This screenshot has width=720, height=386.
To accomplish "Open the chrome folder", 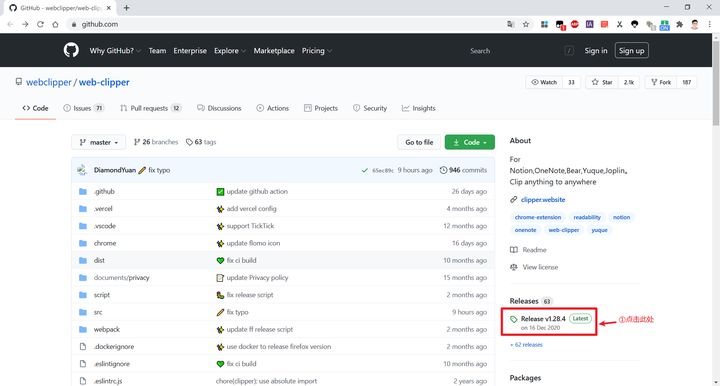I will click(105, 243).
